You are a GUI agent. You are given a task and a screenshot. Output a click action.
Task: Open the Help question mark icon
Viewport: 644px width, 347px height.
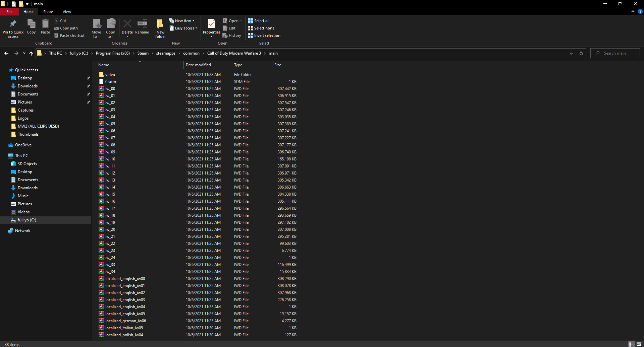click(x=640, y=11)
